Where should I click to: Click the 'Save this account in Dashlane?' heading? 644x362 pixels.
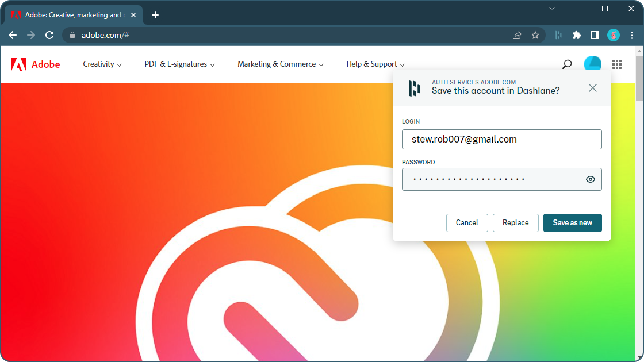click(x=495, y=91)
